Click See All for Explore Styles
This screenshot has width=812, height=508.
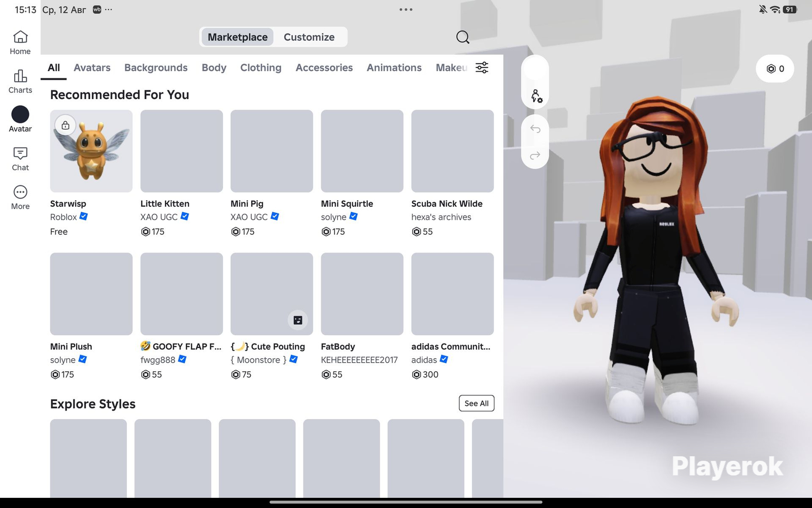[477, 403]
